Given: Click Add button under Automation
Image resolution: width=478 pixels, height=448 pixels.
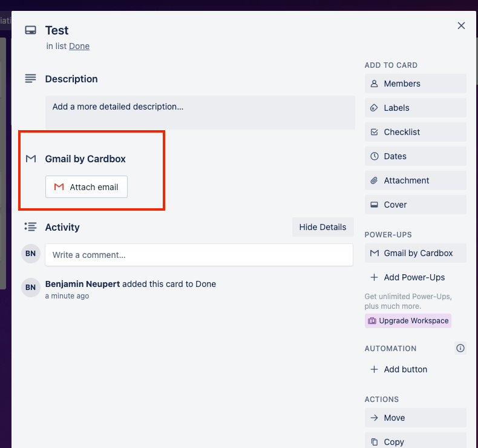Looking at the screenshot, I should pyautogui.click(x=415, y=369).
